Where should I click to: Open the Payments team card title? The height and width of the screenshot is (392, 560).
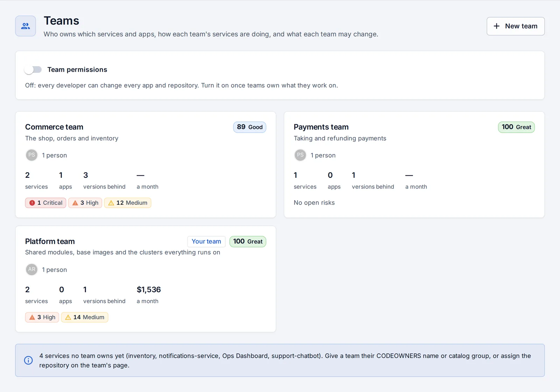(x=321, y=127)
